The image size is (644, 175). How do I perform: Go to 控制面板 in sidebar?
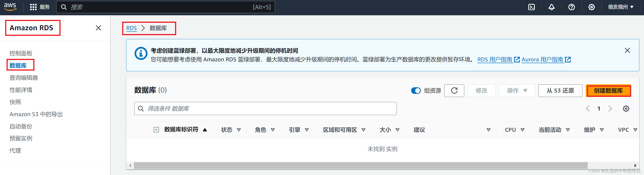click(21, 53)
